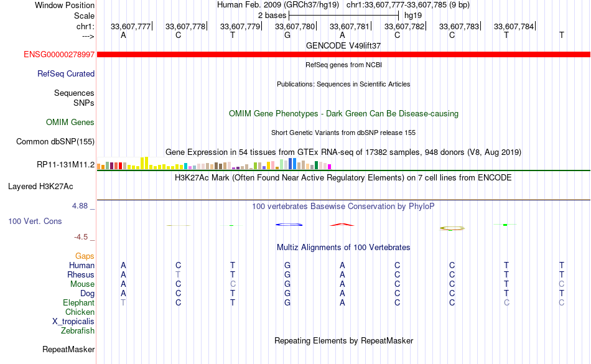The image size is (591, 364).
Task: Click the Mouse species label
Action: coord(82,284)
